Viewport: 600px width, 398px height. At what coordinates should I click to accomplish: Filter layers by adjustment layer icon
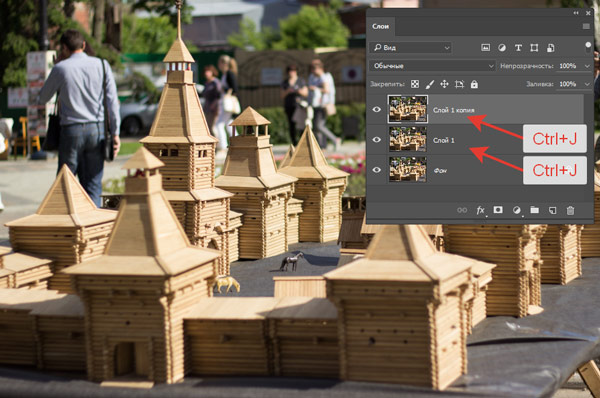tap(502, 48)
